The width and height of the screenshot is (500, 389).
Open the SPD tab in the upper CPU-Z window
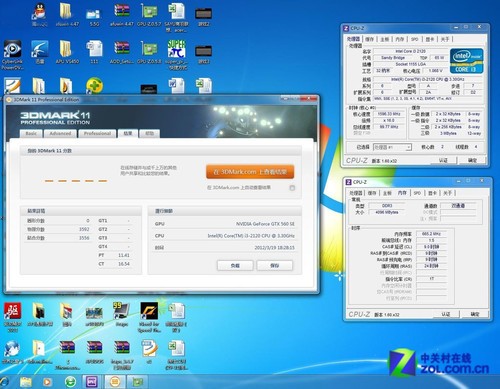coord(414,39)
